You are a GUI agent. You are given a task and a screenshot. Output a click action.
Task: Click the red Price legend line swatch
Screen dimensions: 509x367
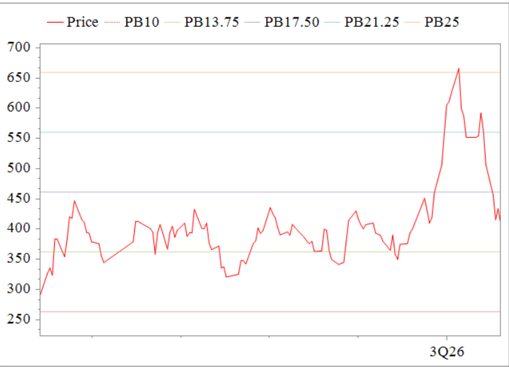tap(55, 22)
